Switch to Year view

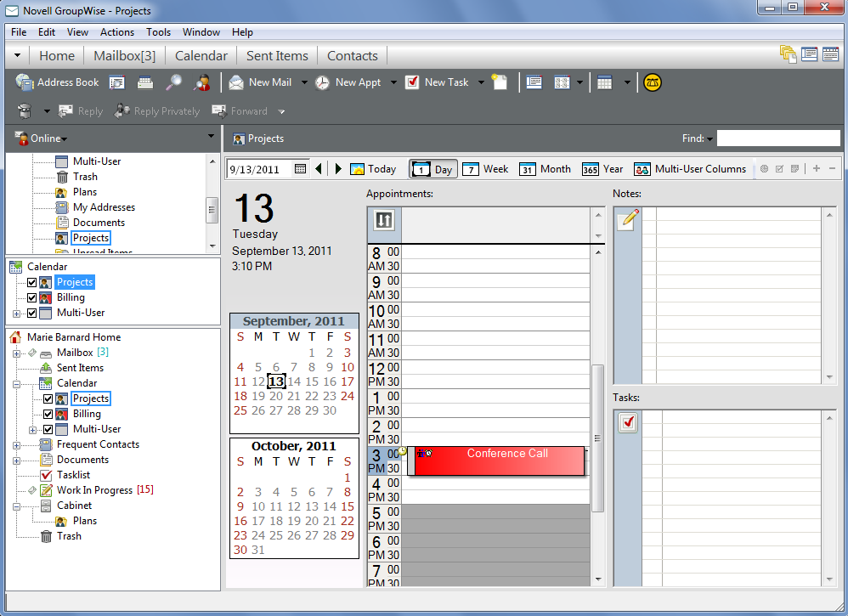tap(602, 169)
